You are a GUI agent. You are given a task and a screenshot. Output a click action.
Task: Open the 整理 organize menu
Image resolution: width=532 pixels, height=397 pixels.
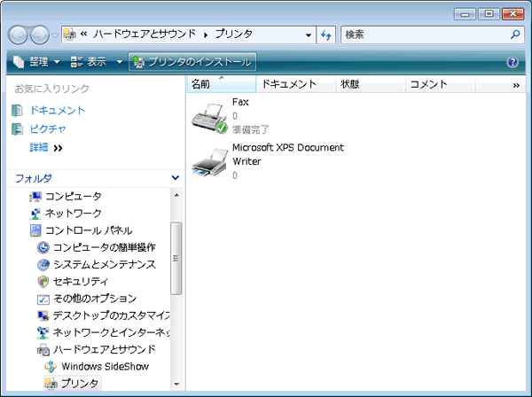(36, 62)
